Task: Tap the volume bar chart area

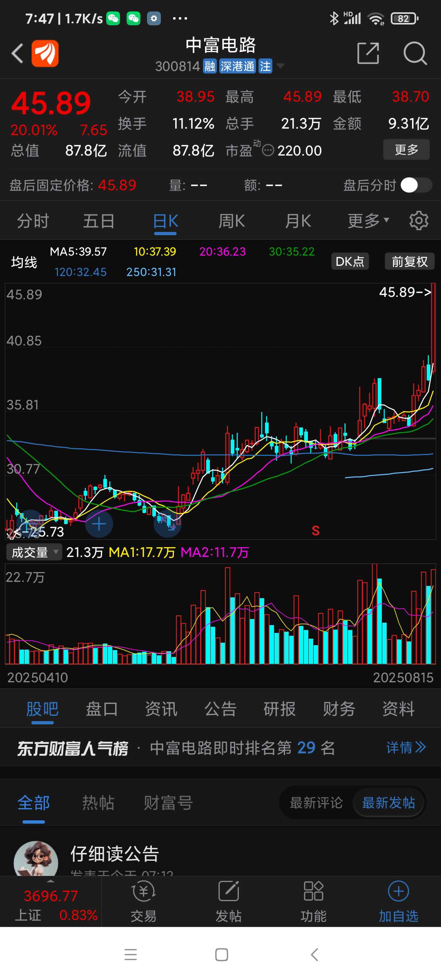Action: (220, 614)
